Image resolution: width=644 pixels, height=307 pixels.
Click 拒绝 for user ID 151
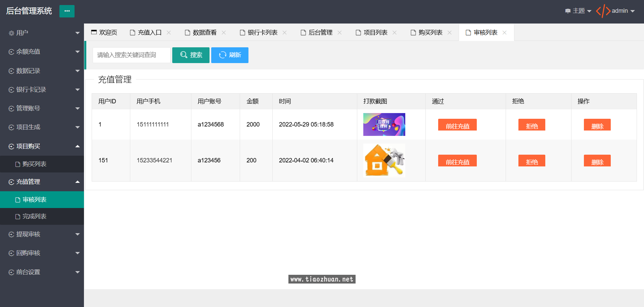coord(532,161)
